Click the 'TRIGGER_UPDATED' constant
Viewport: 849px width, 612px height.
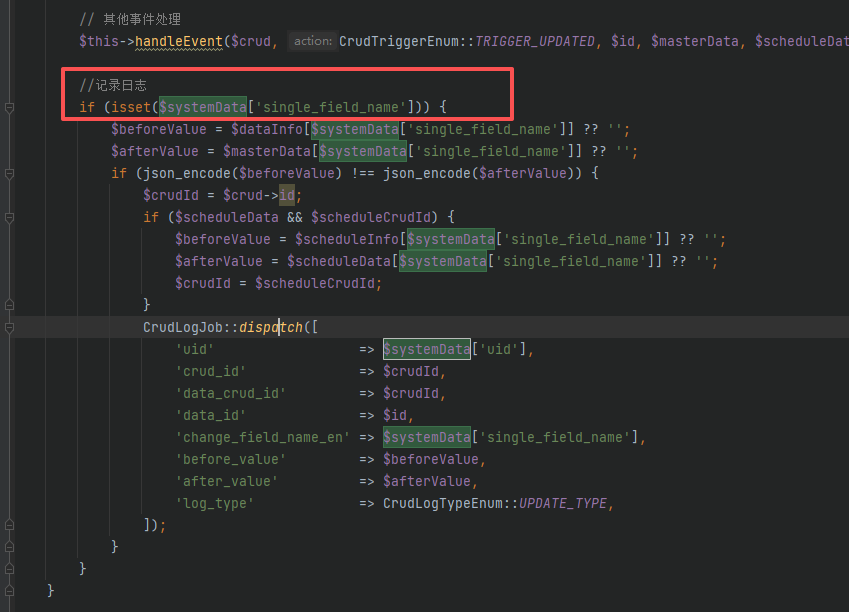pyautogui.click(x=534, y=41)
